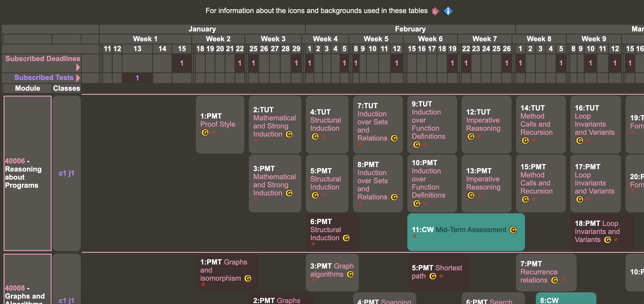Click G icon on 12:TUT Imperative Reasoning
The image size is (644, 304).
pyautogui.click(x=471, y=137)
